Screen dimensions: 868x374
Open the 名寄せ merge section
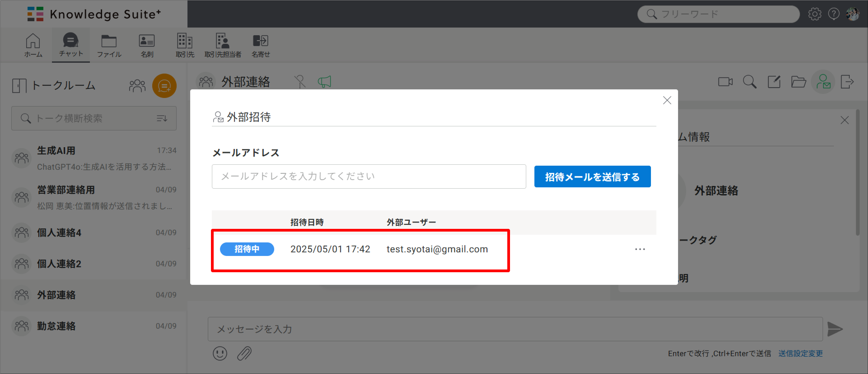coord(260,45)
